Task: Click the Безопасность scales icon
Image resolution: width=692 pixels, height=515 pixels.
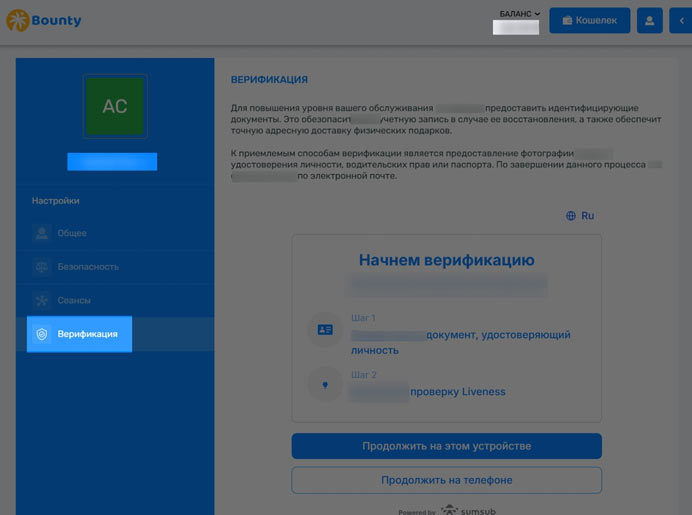Action: tap(41, 267)
